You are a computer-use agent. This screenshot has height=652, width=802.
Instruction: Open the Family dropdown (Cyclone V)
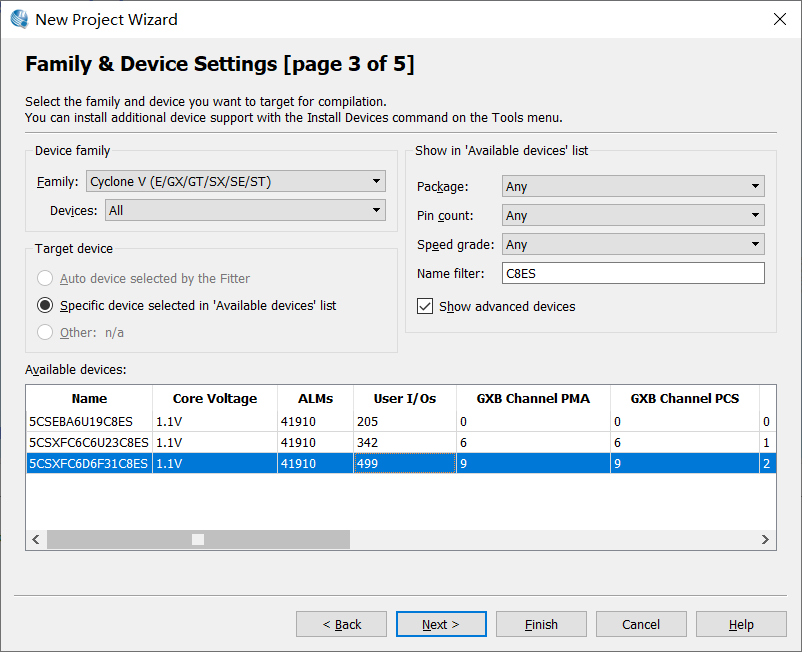[236, 182]
